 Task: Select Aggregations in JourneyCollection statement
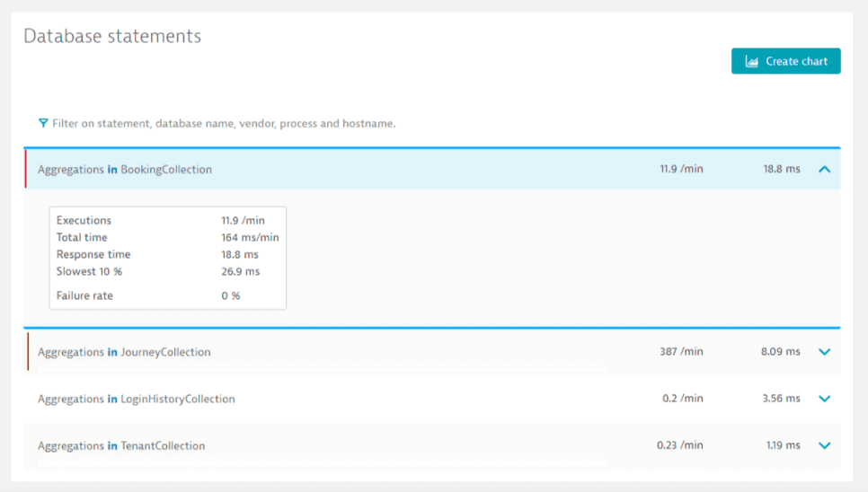tap(124, 352)
